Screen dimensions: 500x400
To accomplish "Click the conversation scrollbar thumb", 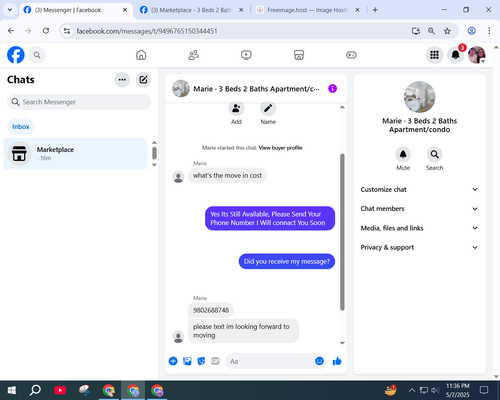I will [x=342, y=232].
